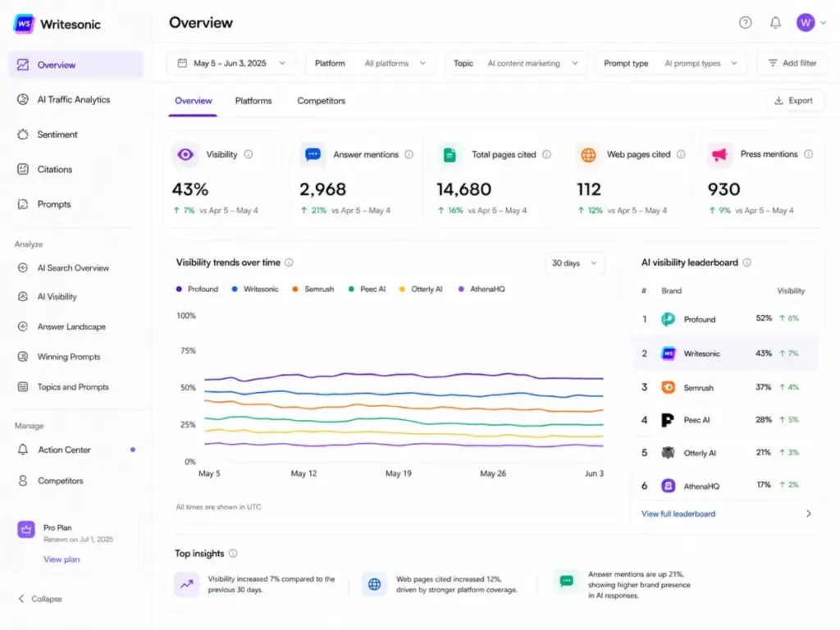Toggle the Semrush series in chart legend
The height and width of the screenshot is (630, 840).
[x=313, y=290]
